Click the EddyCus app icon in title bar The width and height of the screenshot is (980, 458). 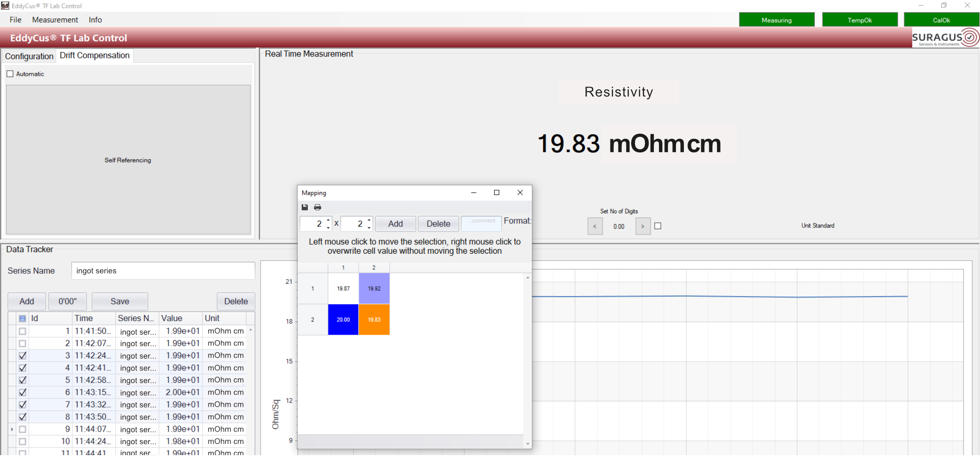coord(5,6)
